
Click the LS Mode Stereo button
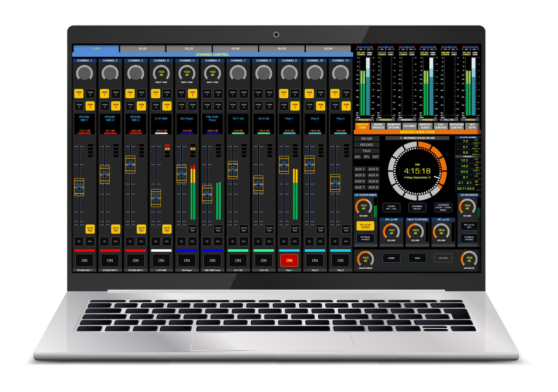click(469, 239)
